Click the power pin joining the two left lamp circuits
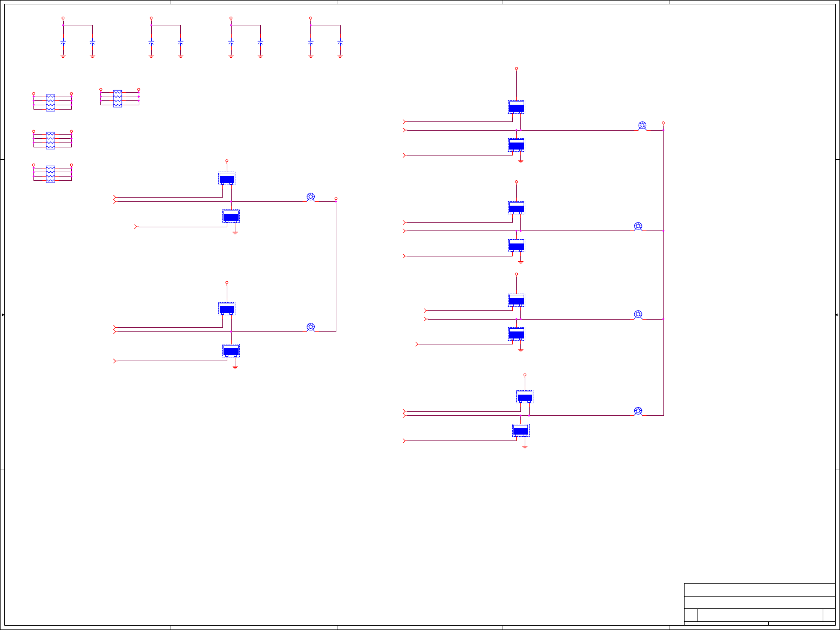Viewport: 840px width, 630px height. [x=336, y=199]
